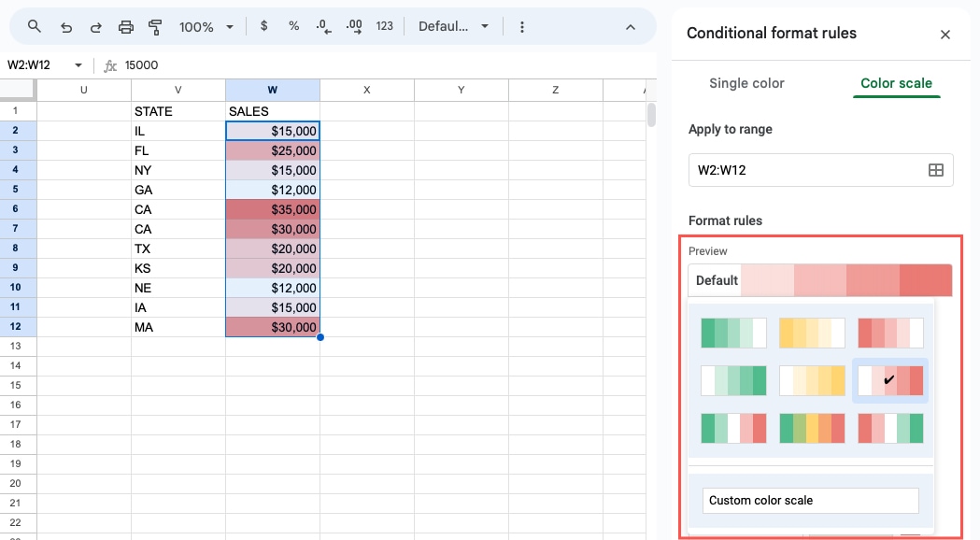Choose the green-yellow-red color scale
This screenshot has width=980, height=540.
coord(812,428)
